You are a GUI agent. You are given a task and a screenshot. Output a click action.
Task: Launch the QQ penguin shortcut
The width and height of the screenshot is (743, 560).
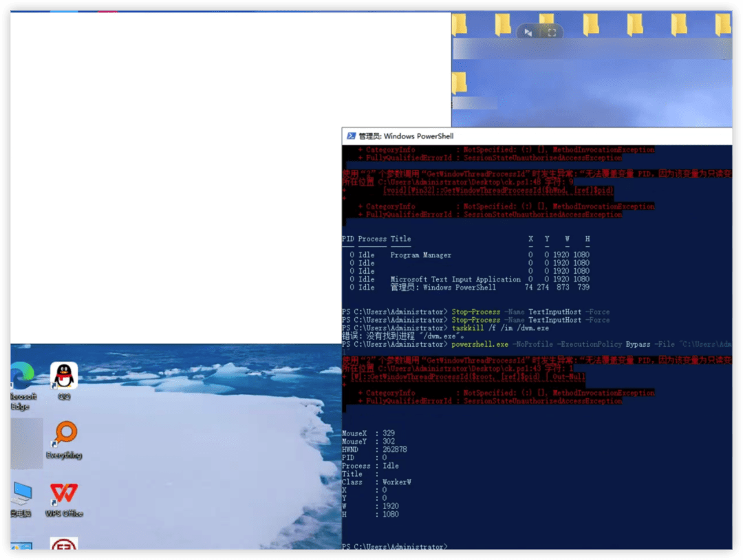tap(64, 380)
